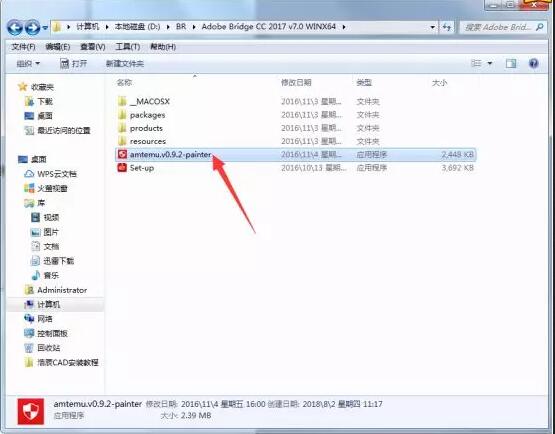The image size is (555, 434).
Task: Expand the breadcrumb arrow after BR
Action: tap(194, 27)
